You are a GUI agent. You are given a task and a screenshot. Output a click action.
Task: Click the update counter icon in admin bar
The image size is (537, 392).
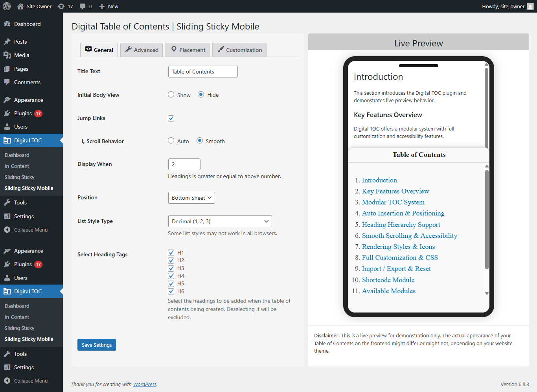click(60, 6)
